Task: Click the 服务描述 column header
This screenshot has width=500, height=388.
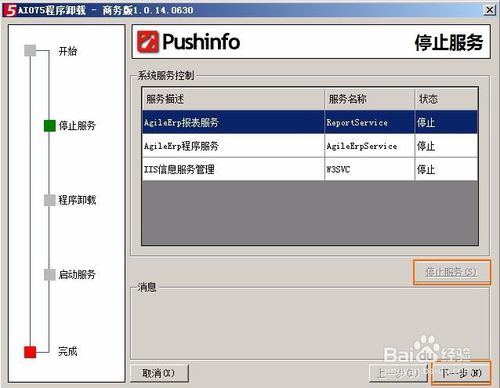Action: click(233, 99)
